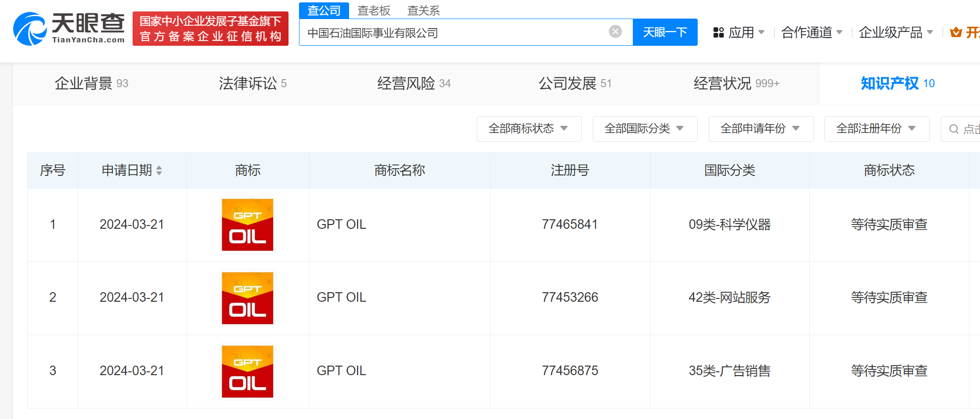Sort by 申请日期 using sort arrows
This screenshot has height=419, width=980.
[x=159, y=171]
